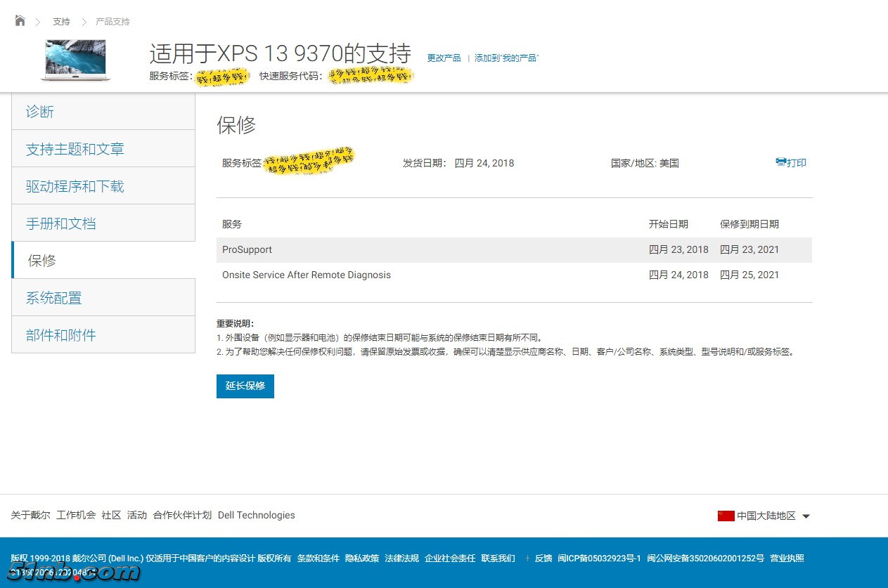
Task: Click the China flag icon in footer
Action: point(726,515)
